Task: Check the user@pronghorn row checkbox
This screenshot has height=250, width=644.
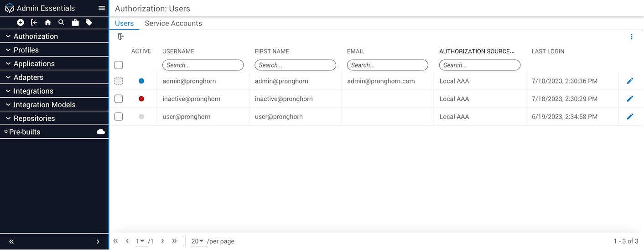Action: [x=119, y=116]
